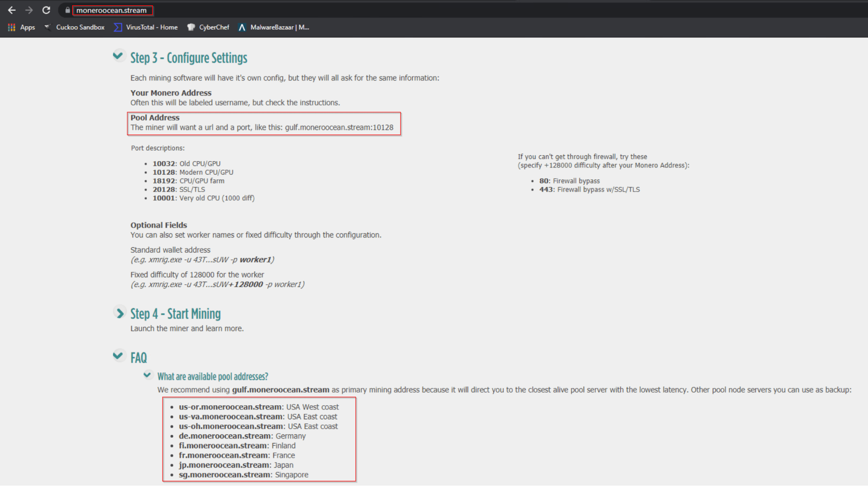868x486 pixels.
Task: Click the FAQ heading
Action: point(139,358)
